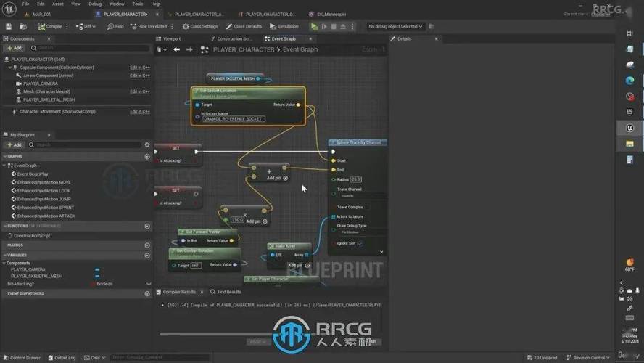644x363 pixels.
Task: Open the Draw Debug Type dropdown
Action: click(363, 232)
